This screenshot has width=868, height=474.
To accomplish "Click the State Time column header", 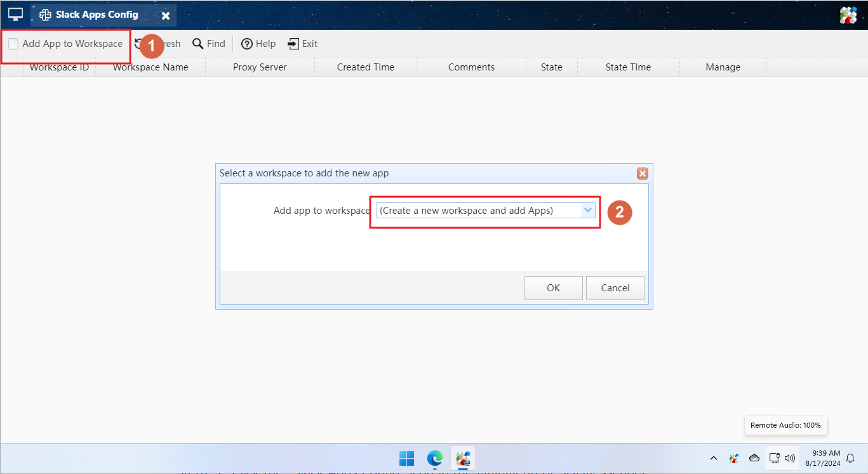I will point(628,67).
